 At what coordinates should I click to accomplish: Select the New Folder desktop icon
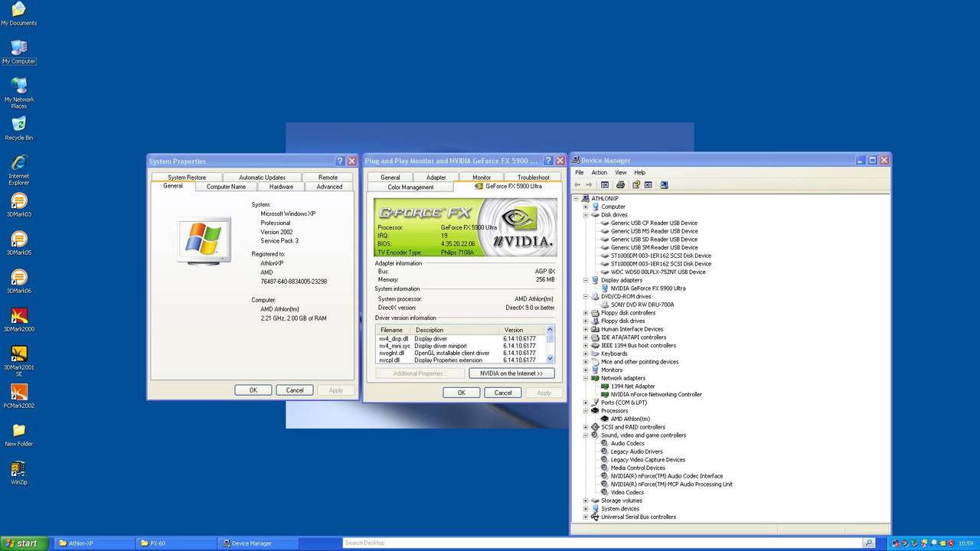(18, 434)
